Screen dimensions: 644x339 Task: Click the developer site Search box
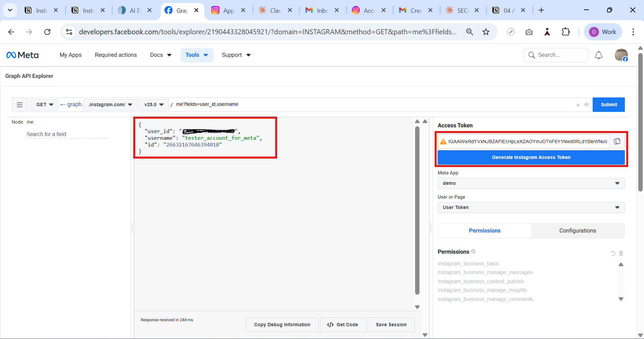(x=556, y=55)
